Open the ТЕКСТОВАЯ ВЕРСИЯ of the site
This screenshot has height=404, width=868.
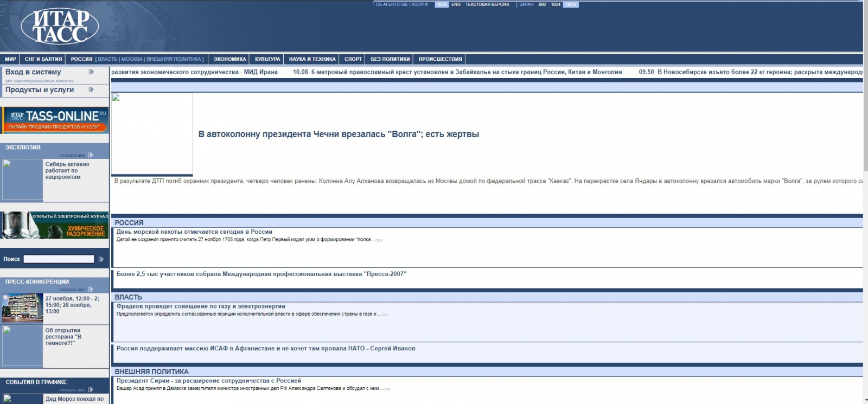point(487,4)
